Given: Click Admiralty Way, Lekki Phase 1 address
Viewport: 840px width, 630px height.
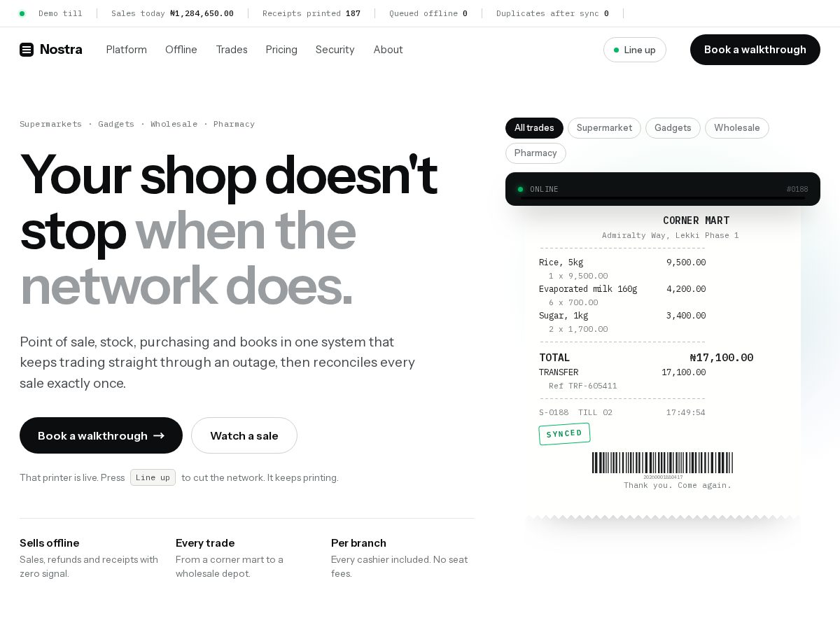Looking at the screenshot, I should (670, 236).
